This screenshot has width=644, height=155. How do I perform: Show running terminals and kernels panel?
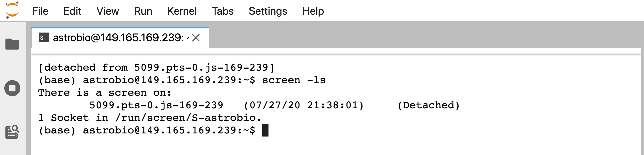12,88
